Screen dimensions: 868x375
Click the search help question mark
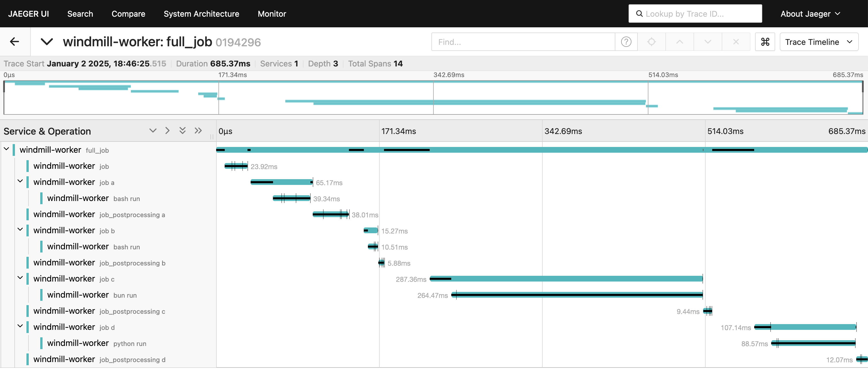(626, 42)
